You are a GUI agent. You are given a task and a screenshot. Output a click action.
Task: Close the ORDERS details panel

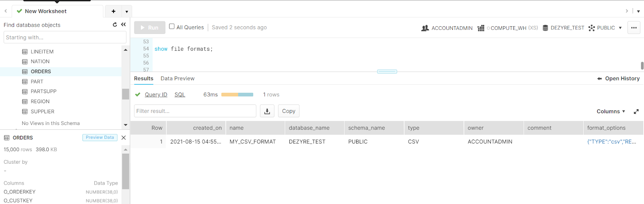tap(124, 138)
